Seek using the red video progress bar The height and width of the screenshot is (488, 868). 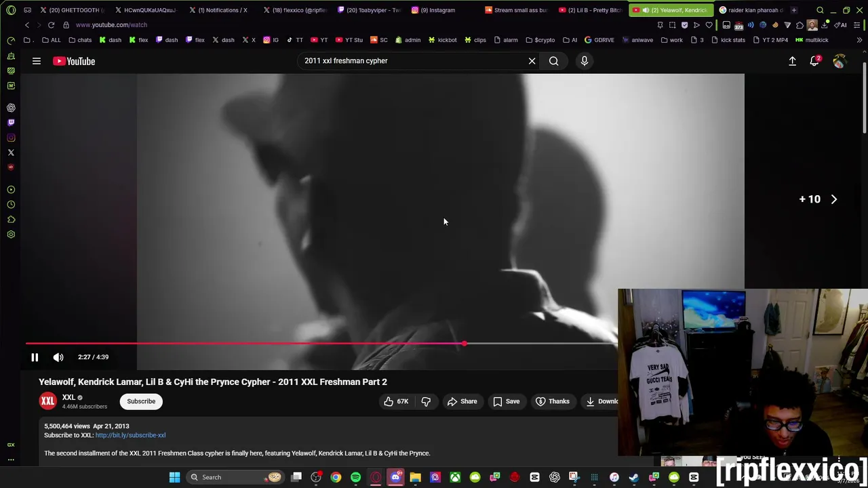tap(245, 344)
